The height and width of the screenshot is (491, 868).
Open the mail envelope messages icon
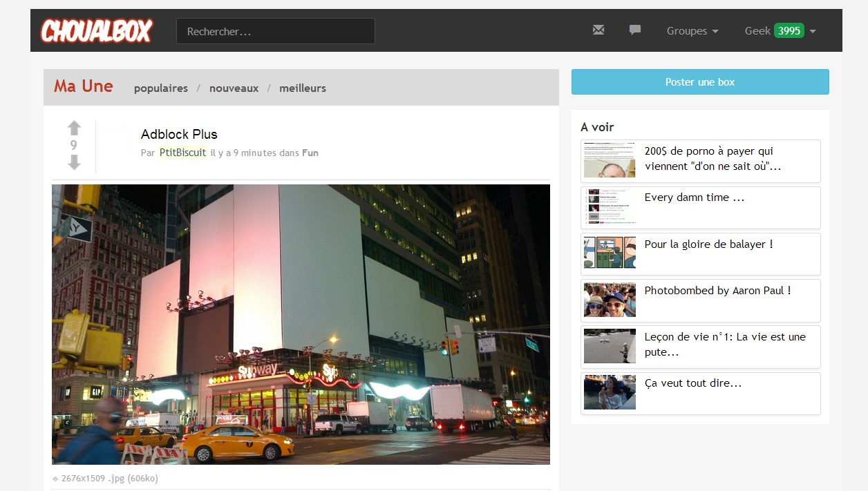tap(598, 30)
